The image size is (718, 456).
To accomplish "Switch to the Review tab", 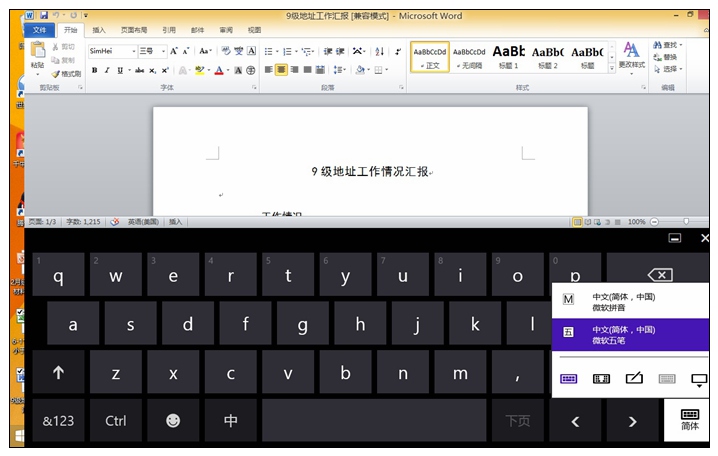I will tap(226, 30).
